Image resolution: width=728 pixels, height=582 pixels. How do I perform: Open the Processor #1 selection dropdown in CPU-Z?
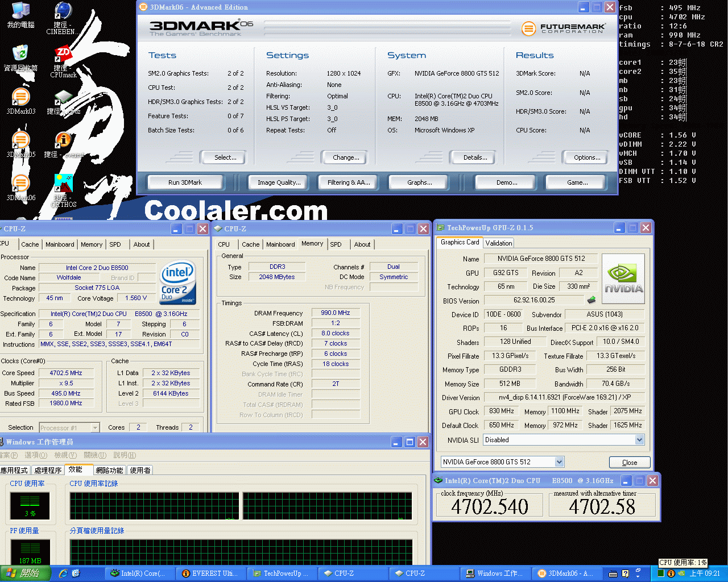[95, 427]
